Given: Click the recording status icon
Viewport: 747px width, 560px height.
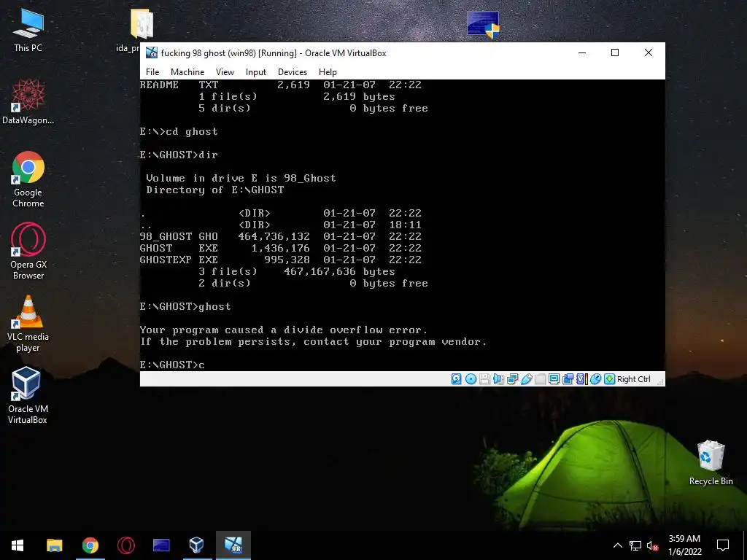Looking at the screenshot, I should [568, 379].
